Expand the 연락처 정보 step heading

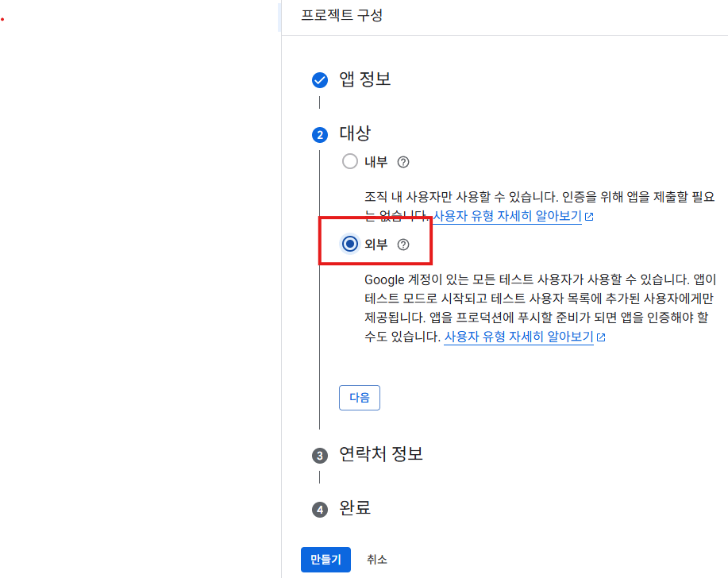(x=381, y=453)
